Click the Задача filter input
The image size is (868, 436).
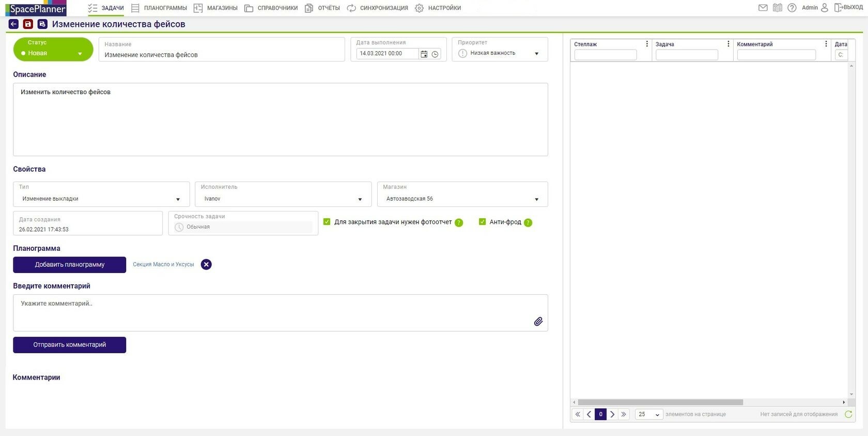click(687, 55)
